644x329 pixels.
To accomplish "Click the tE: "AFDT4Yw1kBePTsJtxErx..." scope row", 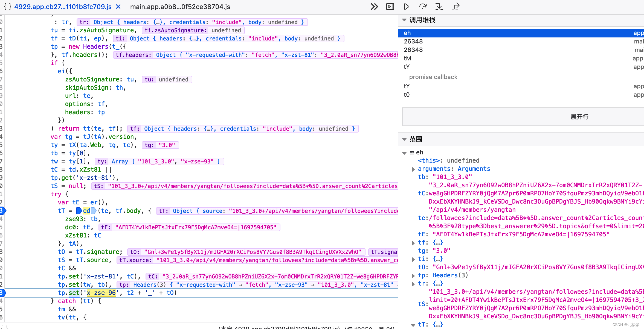I will [514, 234].
